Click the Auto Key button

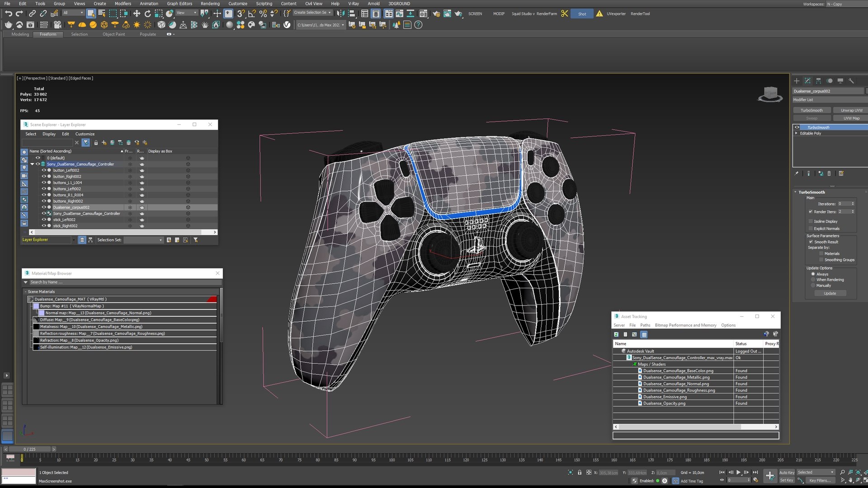coord(787,472)
